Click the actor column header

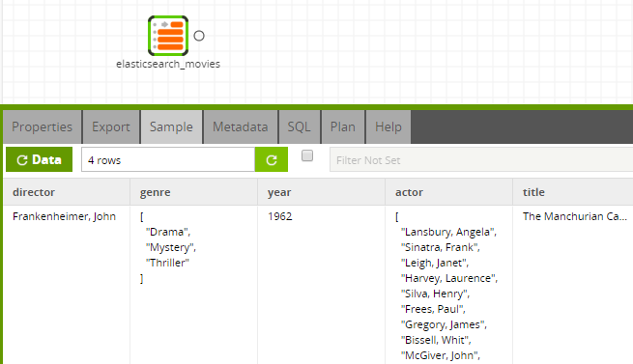(x=449, y=192)
